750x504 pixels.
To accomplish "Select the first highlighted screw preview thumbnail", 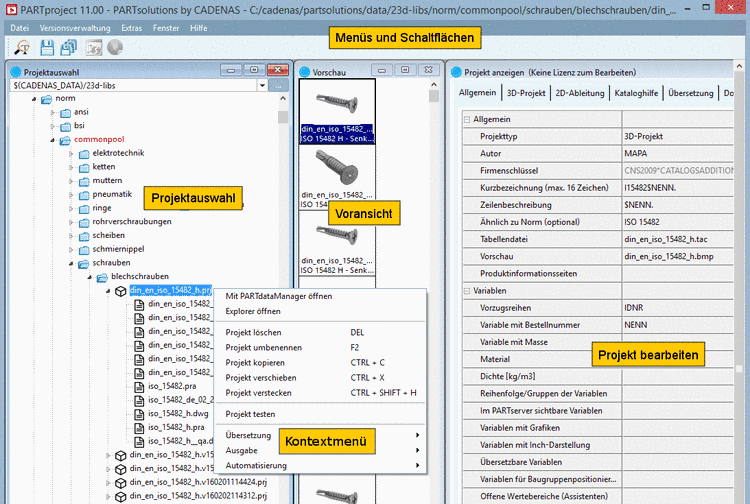I will pyautogui.click(x=337, y=111).
